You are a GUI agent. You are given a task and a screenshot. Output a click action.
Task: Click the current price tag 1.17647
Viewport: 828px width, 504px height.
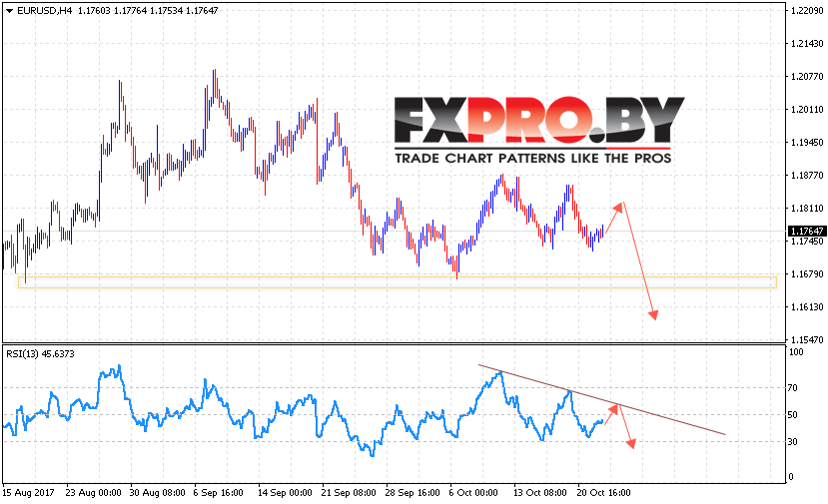[806, 232]
